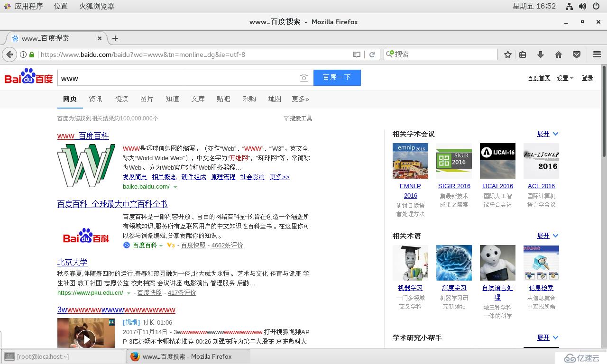Click the WWW logo thumbnail
Viewport: 607px width, 364px height.
click(x=86, y=165)
